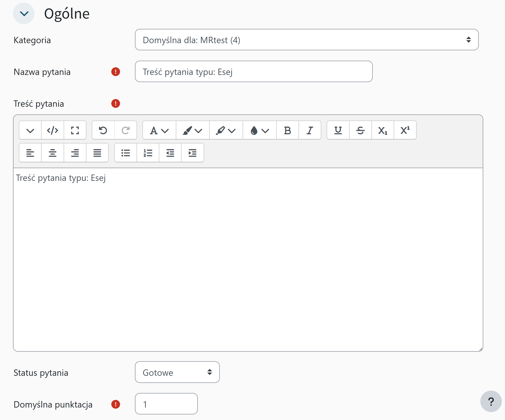The image size is (505, 420).
Task: Click the Nazwa pytania input field
Action: pos(253,72)
